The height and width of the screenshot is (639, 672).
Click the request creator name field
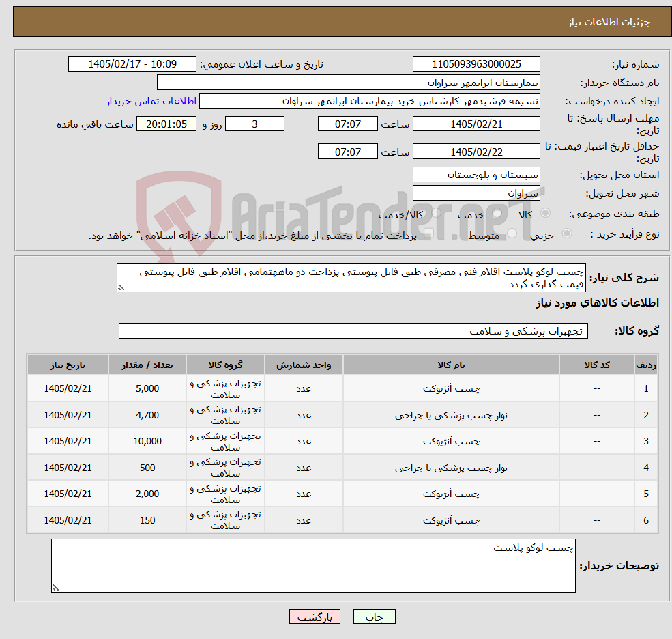pos(369,101)
